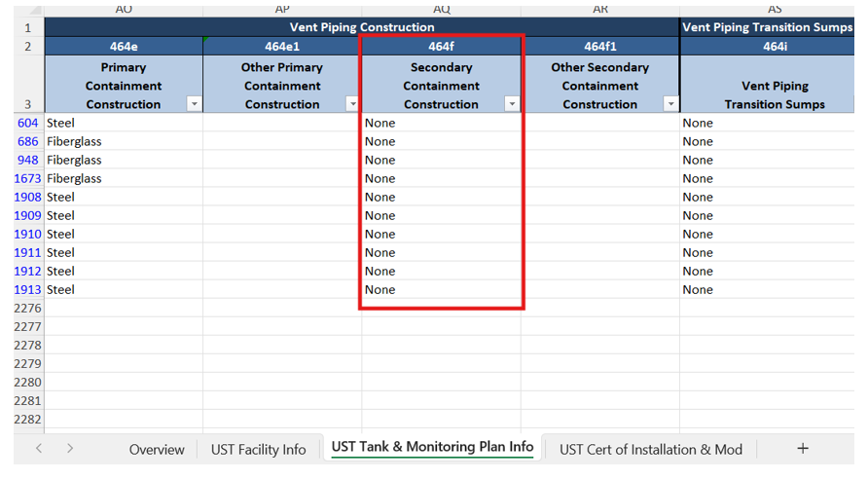Click the 464e1 code cell
The image size is (868, 479).
coord(282,47)
